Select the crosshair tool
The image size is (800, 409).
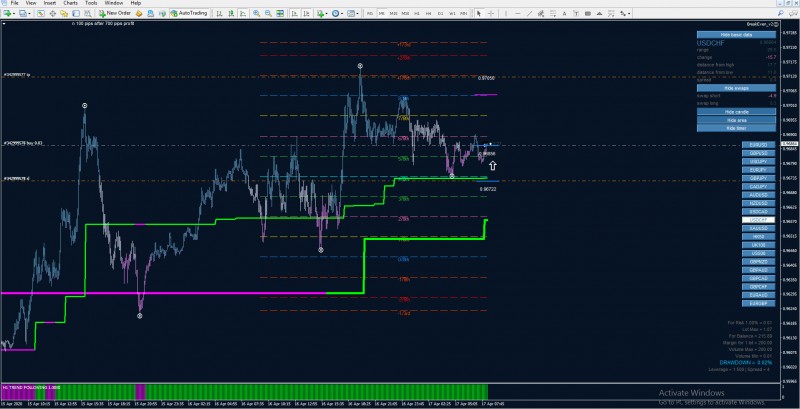[491, 13]
